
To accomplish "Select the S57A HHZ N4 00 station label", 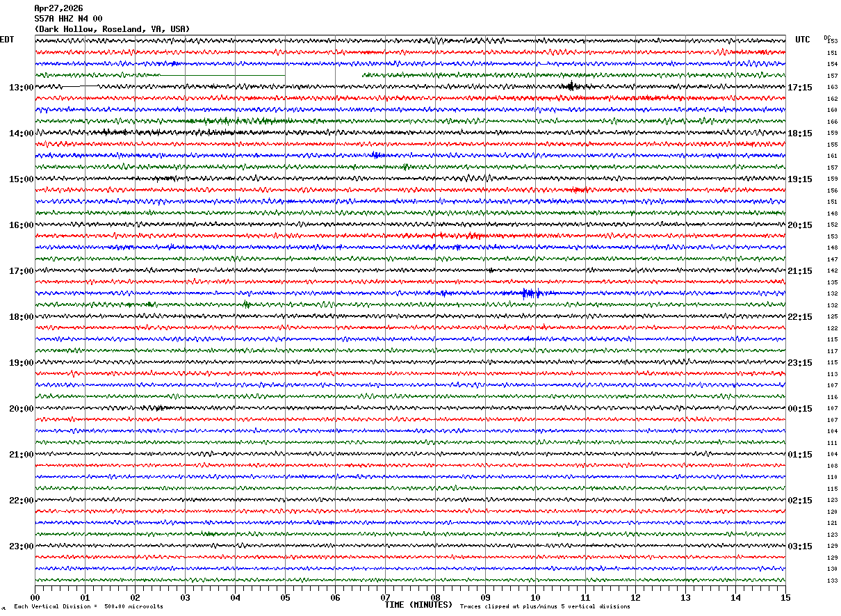I will click(68, 19).
